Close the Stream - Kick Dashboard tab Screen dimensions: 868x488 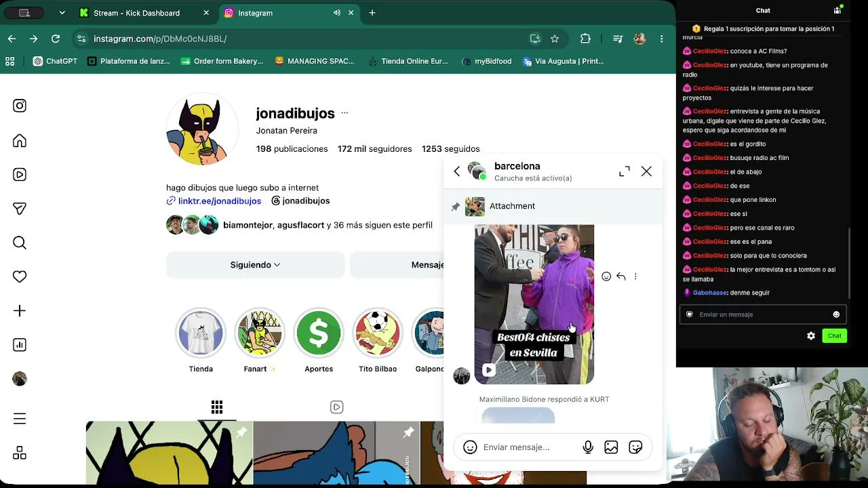(206, 13)
